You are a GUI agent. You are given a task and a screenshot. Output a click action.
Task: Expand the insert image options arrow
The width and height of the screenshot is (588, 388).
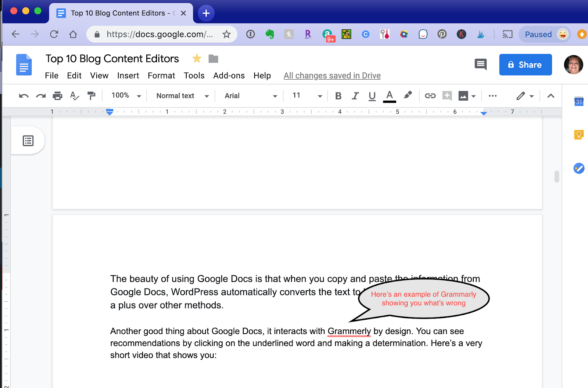(473, 96)
